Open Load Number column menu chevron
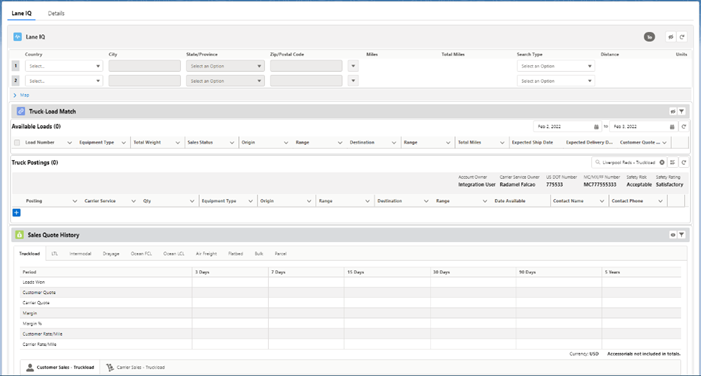Screen dimensions: 701x376 click(x=69, y=143)
